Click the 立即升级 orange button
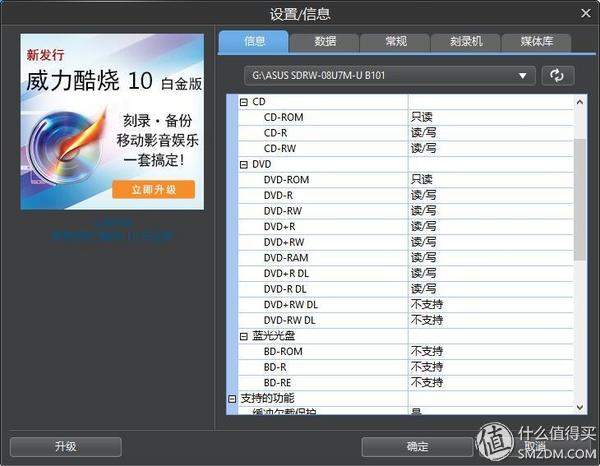Viewport: 600px width, 466px height. (x=153, y=189)
